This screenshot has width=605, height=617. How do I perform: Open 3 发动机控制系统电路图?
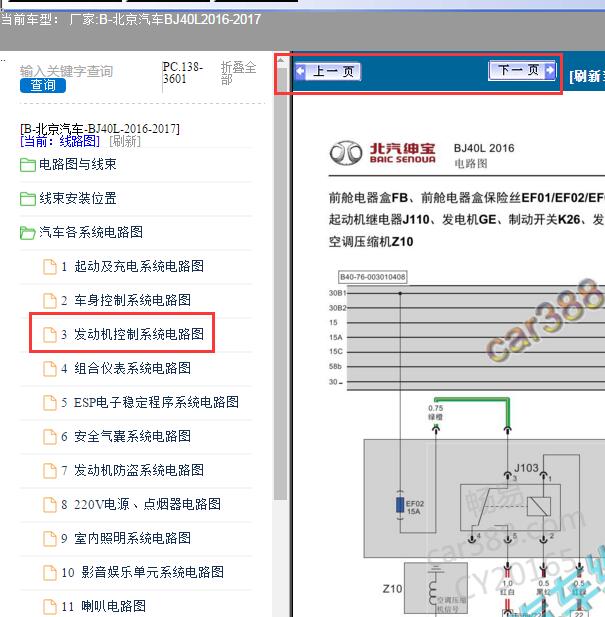tap(133, 334)
